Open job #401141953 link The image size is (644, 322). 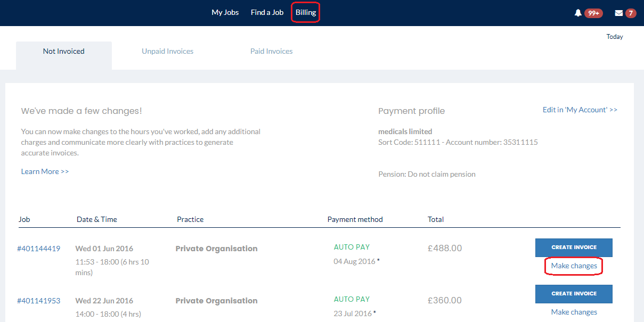pos(39,301)
